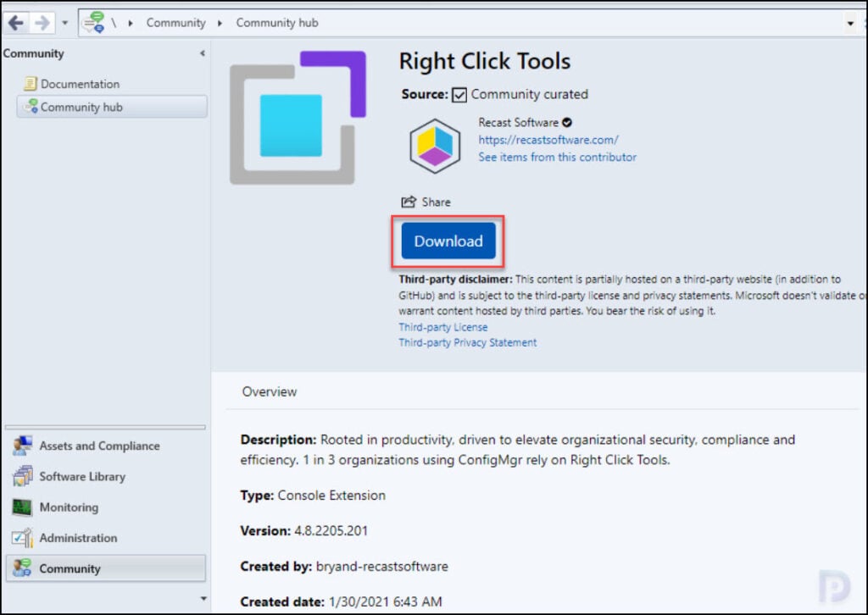Image resolution: width=868 pixels, height=615 pixels.
Task: Open the Third-party License link
Action: (x=442, y=327)
